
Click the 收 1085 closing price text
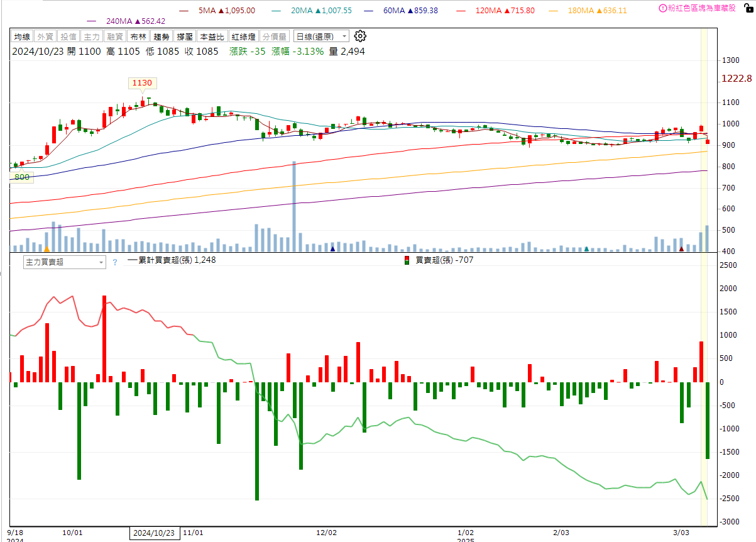202,52
